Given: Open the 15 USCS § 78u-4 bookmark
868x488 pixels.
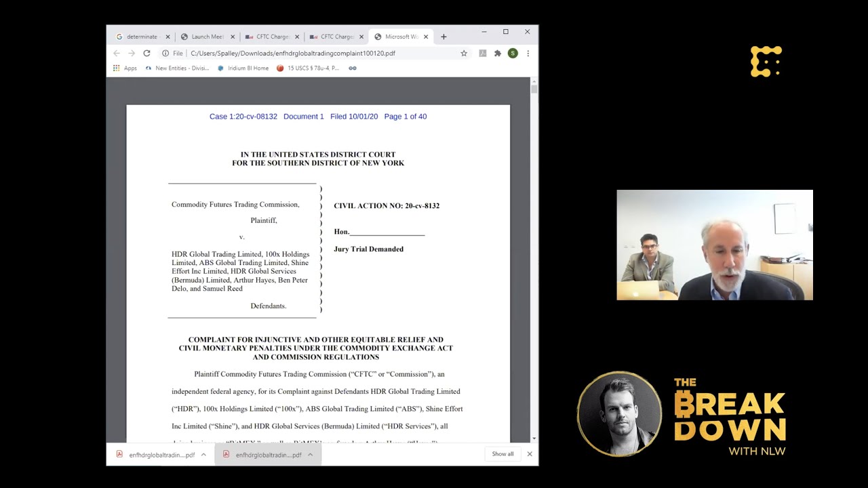Looking at the screenshot, I should point(308,68).
